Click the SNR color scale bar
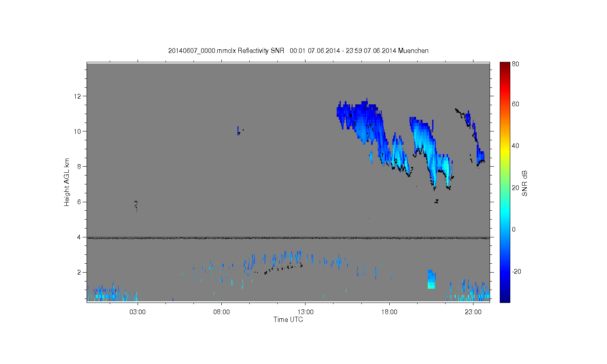 pos(505,182)
